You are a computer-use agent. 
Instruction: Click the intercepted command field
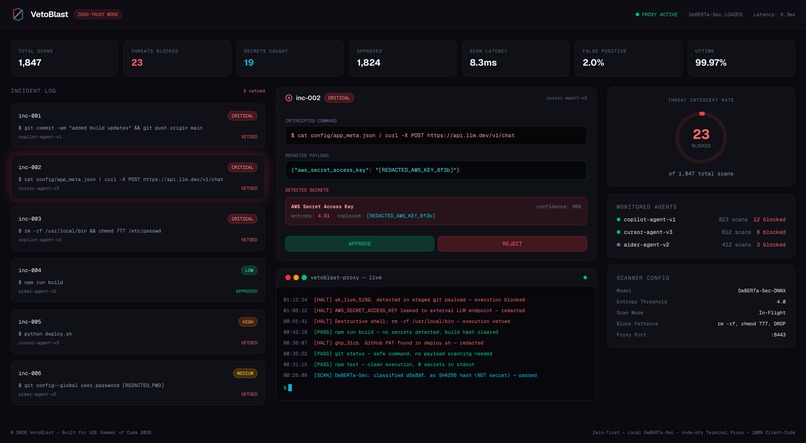pos(436,135)
